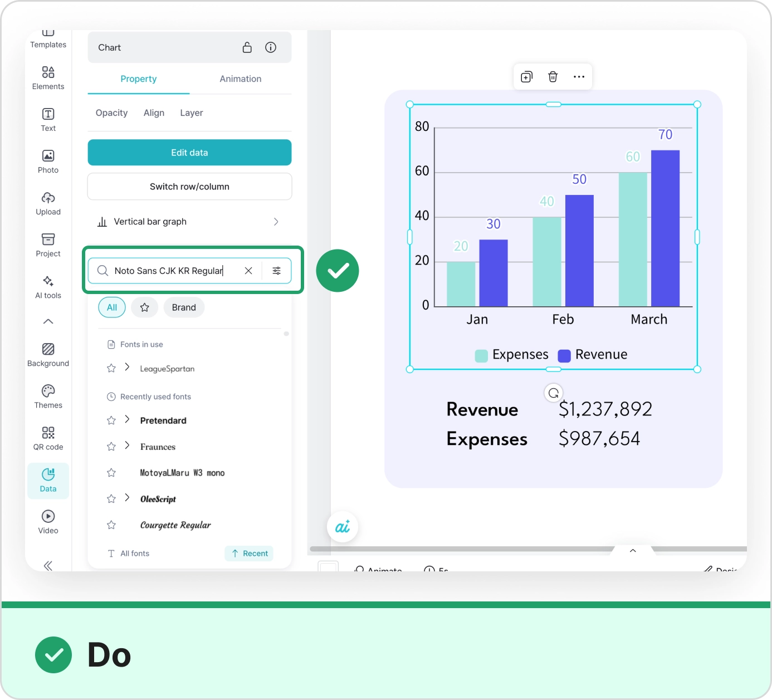Expand Pretendard font variants
Image resolution: width=772 pixels, height=700 pixels.
(x=127, y=419)
